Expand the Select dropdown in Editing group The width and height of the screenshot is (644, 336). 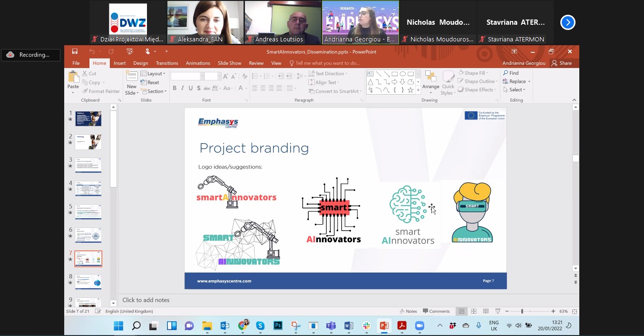514,89
